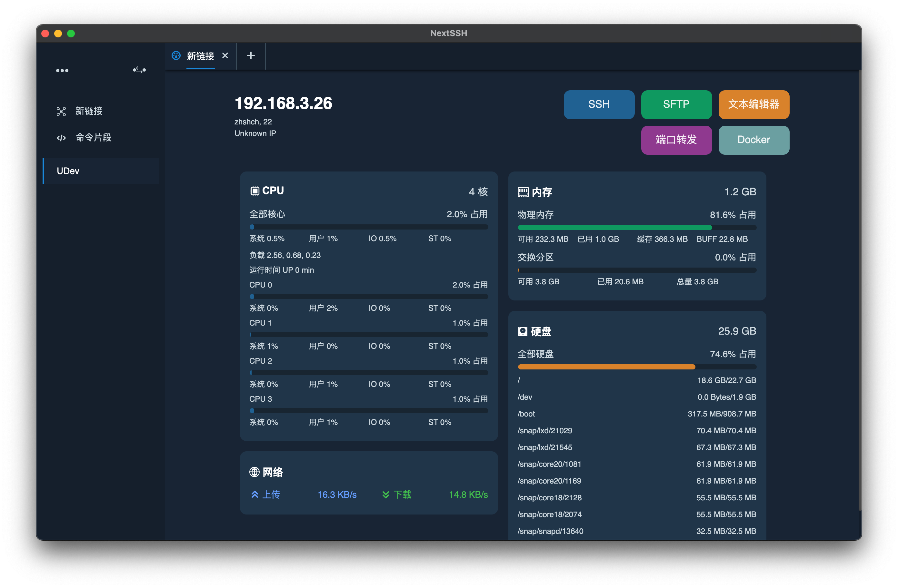Click the physical memory usage bar

[637, 227]
